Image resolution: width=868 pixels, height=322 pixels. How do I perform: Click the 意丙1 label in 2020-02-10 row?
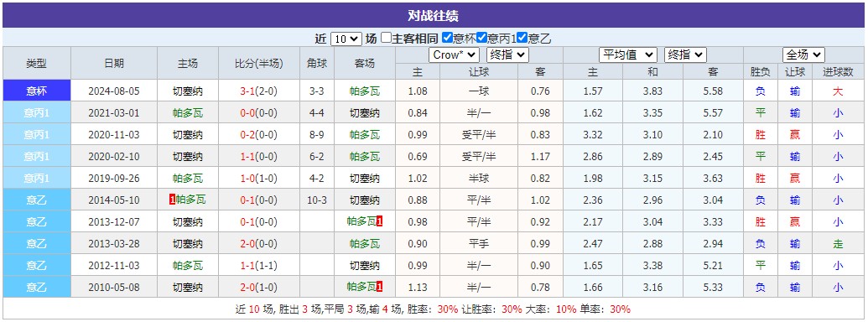37,157
